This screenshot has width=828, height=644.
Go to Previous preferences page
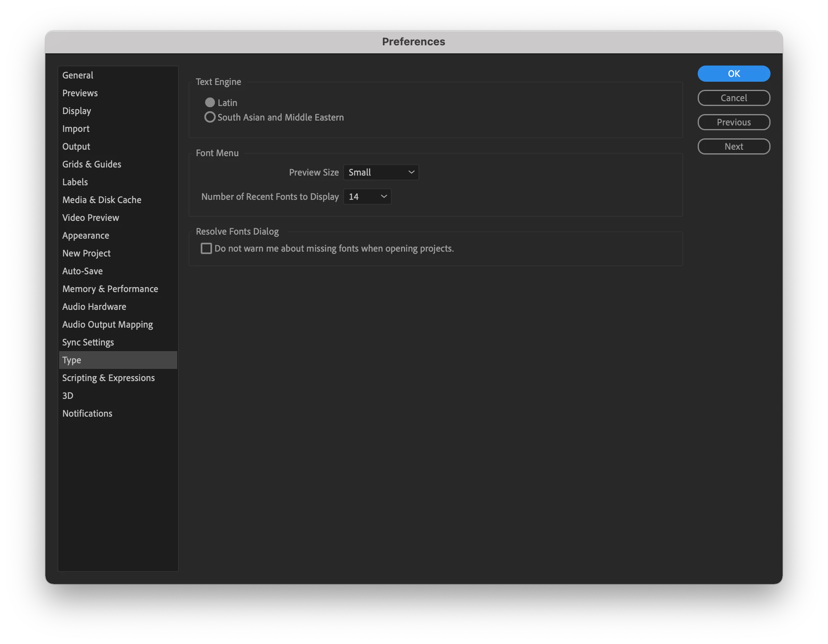[733, 122]
